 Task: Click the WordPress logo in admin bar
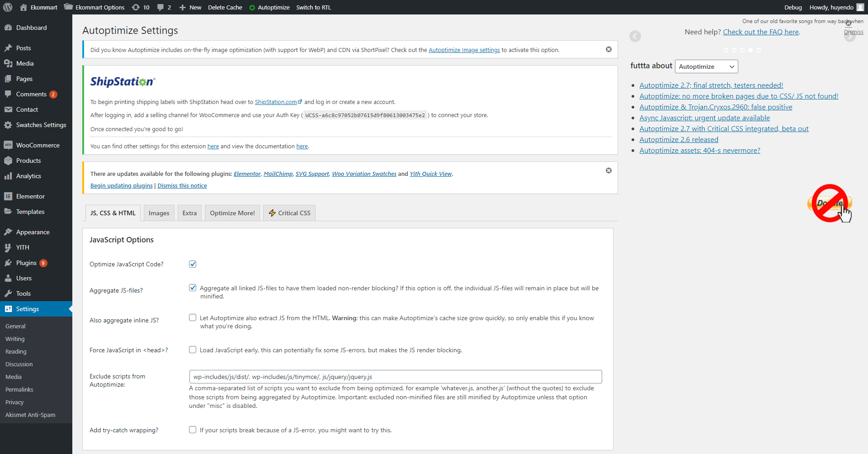(x=8, y=7)
